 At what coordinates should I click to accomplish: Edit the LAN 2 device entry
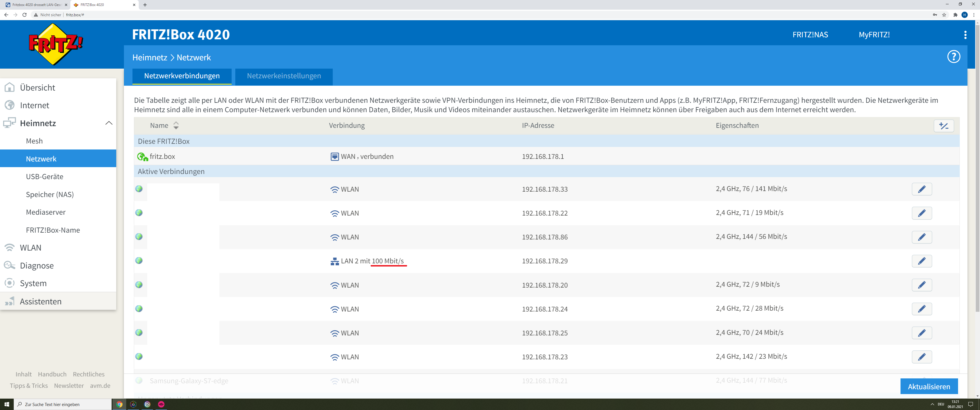click(x=921, y=261)
